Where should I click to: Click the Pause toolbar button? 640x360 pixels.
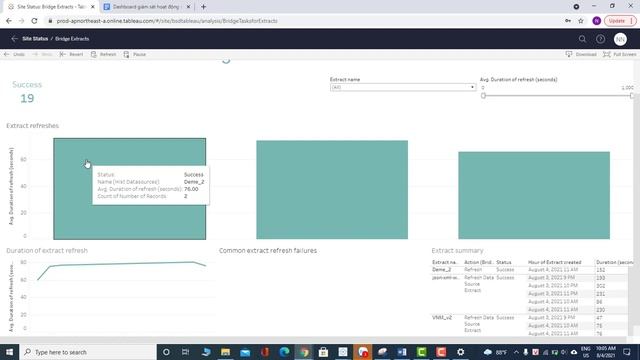pos(135,54)
